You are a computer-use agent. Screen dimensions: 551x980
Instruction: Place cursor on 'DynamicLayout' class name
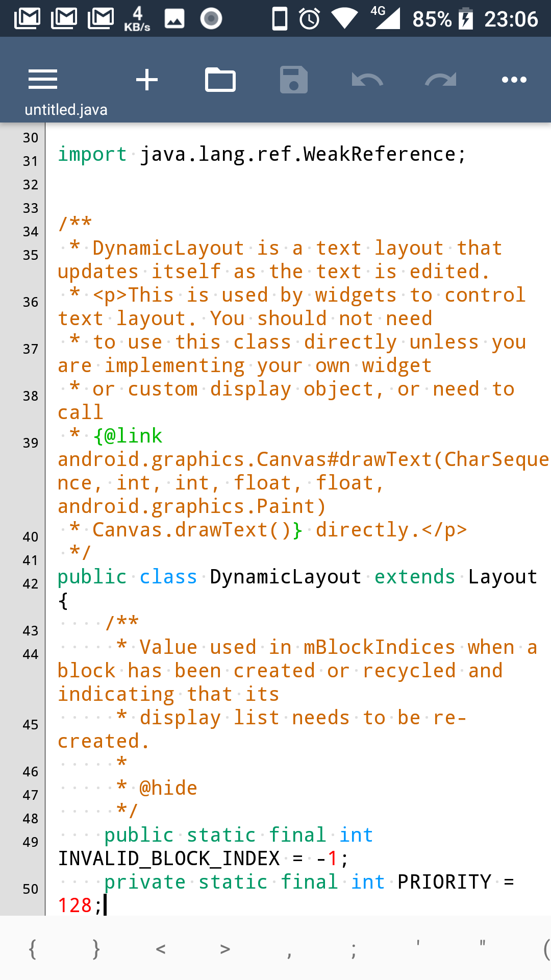point(285,577)
